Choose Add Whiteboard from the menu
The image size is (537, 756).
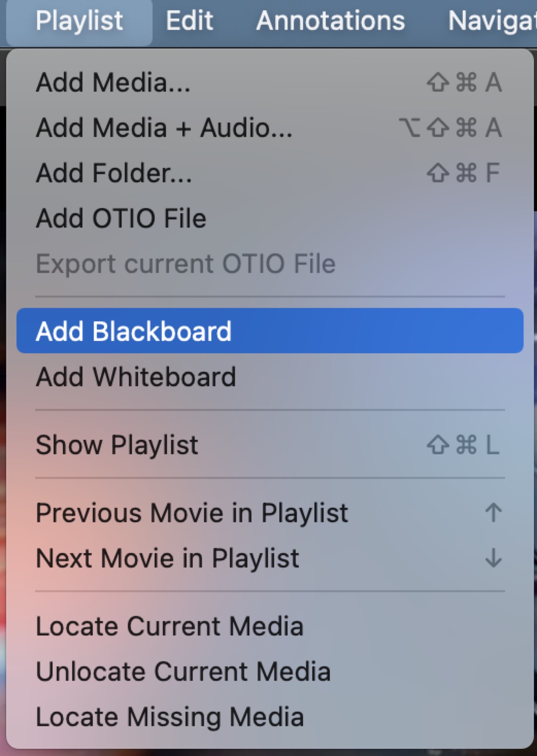(270, 376)
